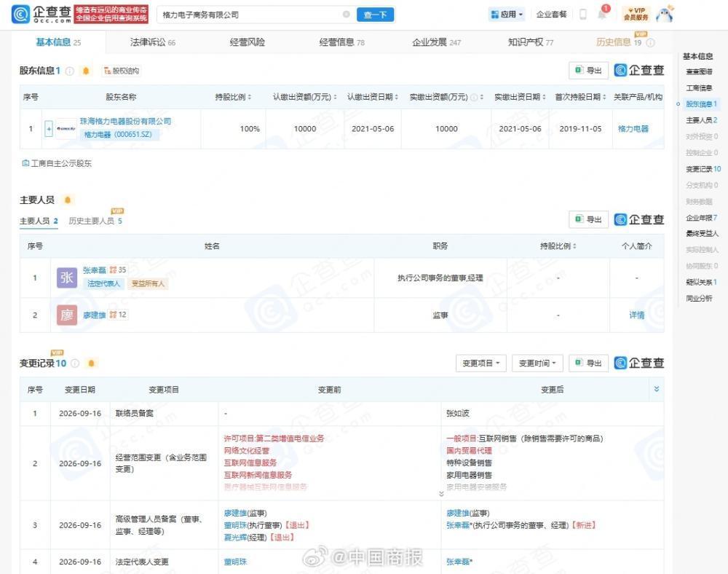Click the Qcc.com logo icon

[x=21, y=15]
